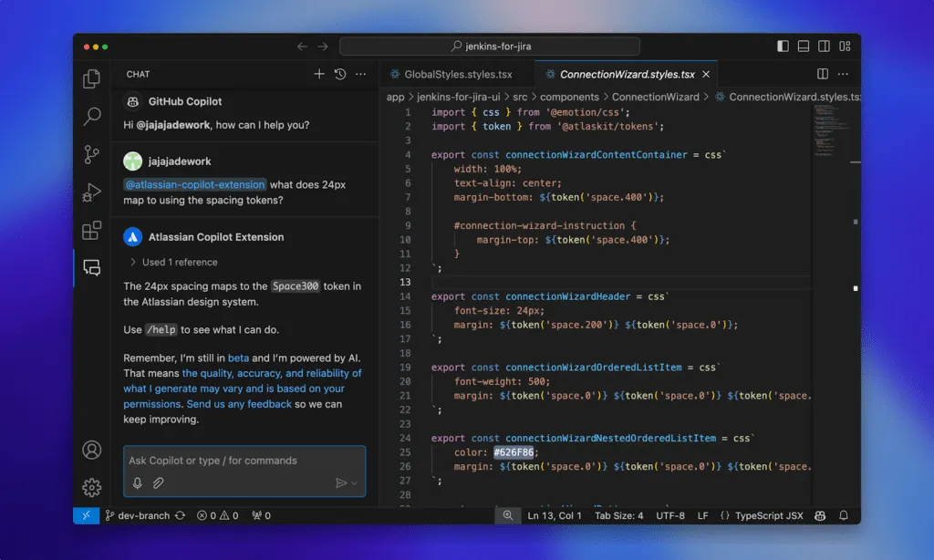
Task: Open the chat panel's more actions menu
Action: [x=360, y=73]
